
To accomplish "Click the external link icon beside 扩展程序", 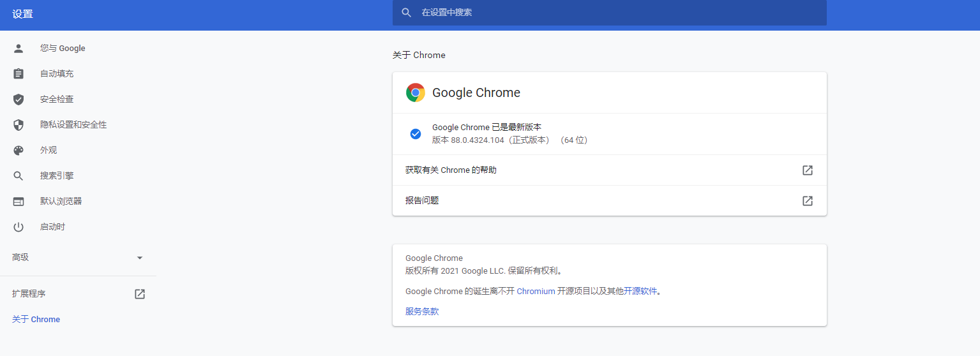I will tap(140, 294).
